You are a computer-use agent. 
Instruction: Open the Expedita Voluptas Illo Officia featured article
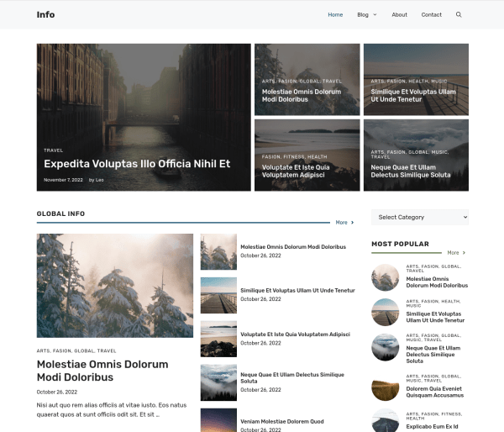pos(137,164)
